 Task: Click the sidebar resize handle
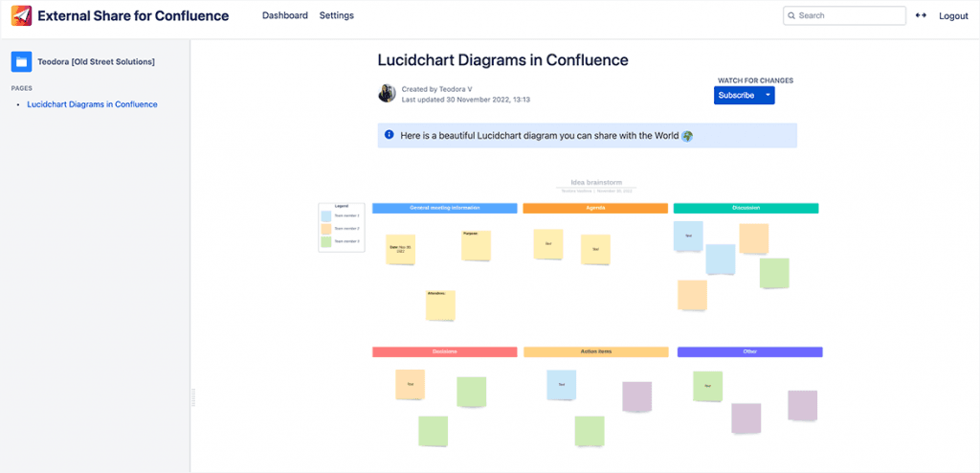pyautogui.click(x=192, y=397)
